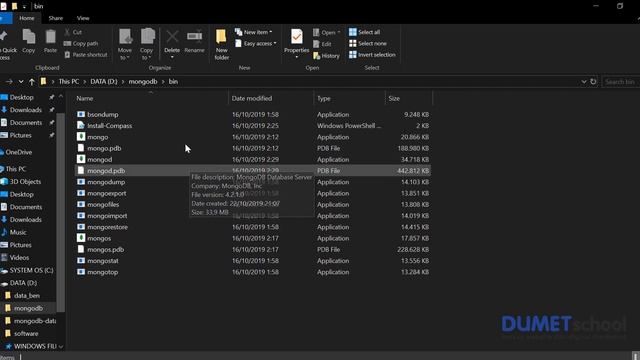Open software folder in sidebar
640x360 pixels.
pos(26,333)
